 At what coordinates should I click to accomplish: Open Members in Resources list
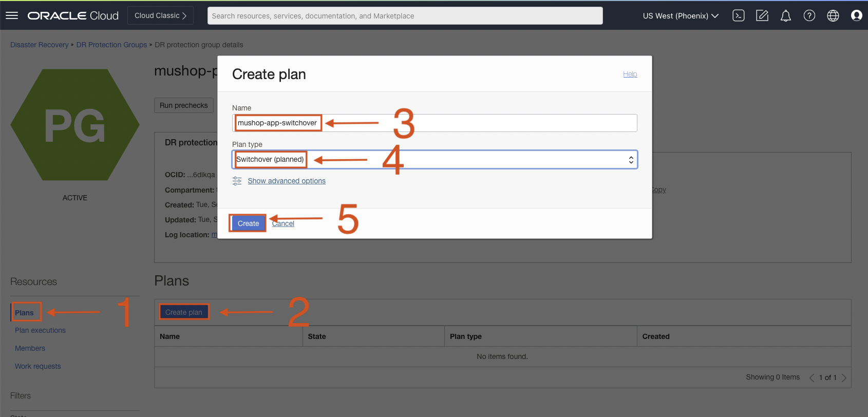[30, 348]
